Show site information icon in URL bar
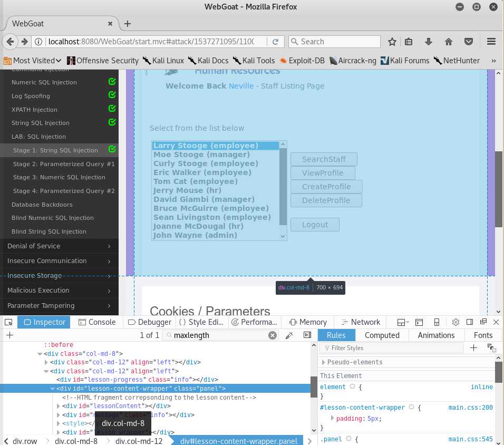The image size is (504, 445). click(38, 42)
